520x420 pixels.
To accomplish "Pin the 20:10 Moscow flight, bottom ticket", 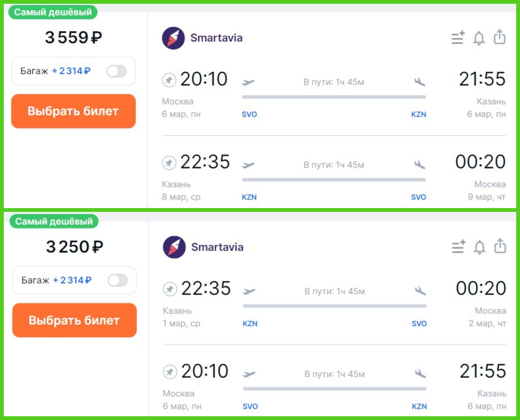I will click(x=170, y=372).
